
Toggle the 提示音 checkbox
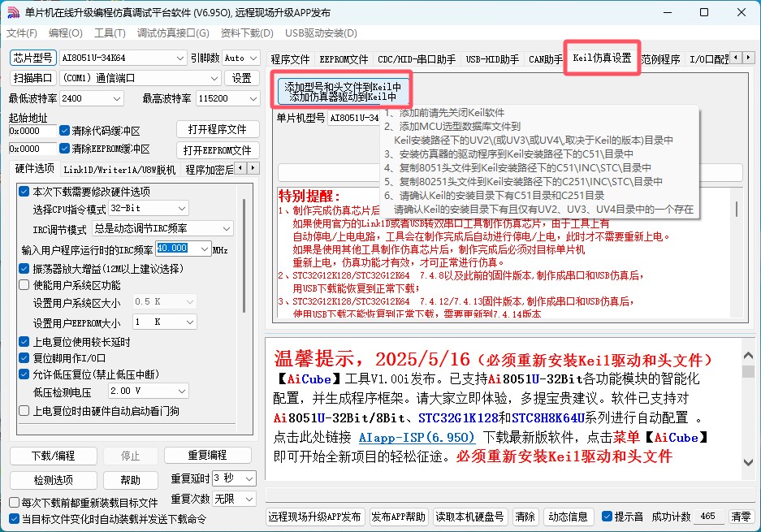click(607, 517)
